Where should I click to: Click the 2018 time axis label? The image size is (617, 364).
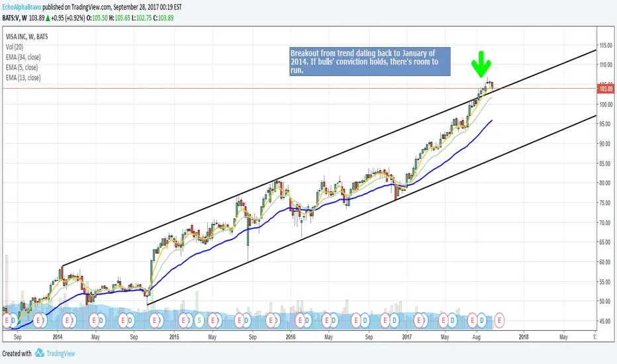point(524,337)
